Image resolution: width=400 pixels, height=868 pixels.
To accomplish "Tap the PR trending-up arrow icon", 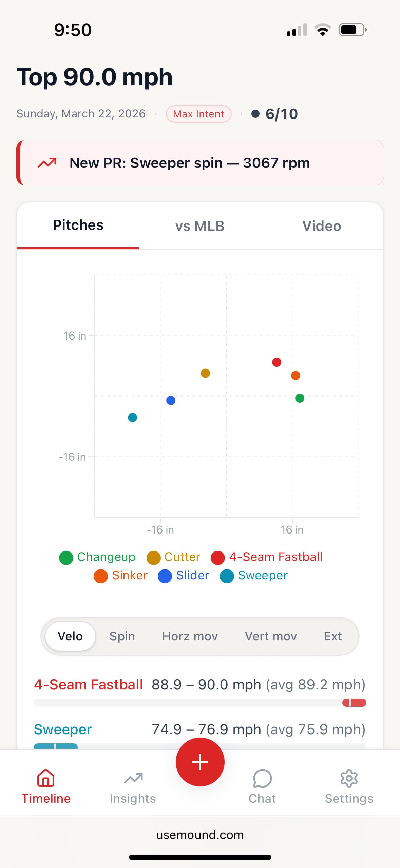I will coord(47,163).
